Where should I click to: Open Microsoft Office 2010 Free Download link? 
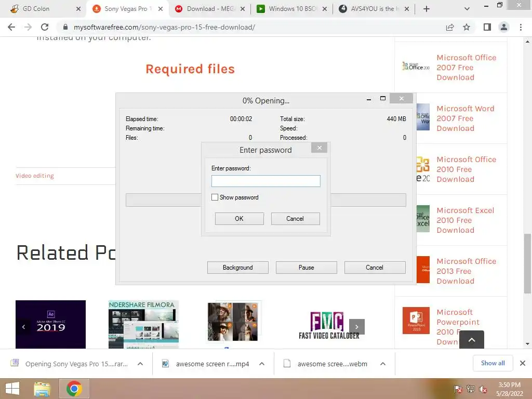point(466,169)
